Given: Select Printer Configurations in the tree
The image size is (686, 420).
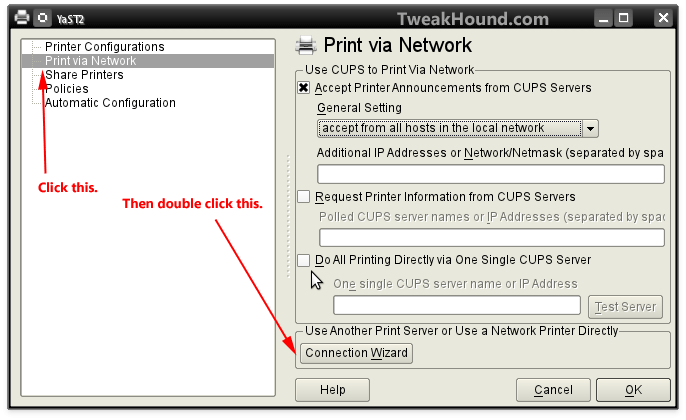Looking at the screenshot, I should click(x=105, y=47).
